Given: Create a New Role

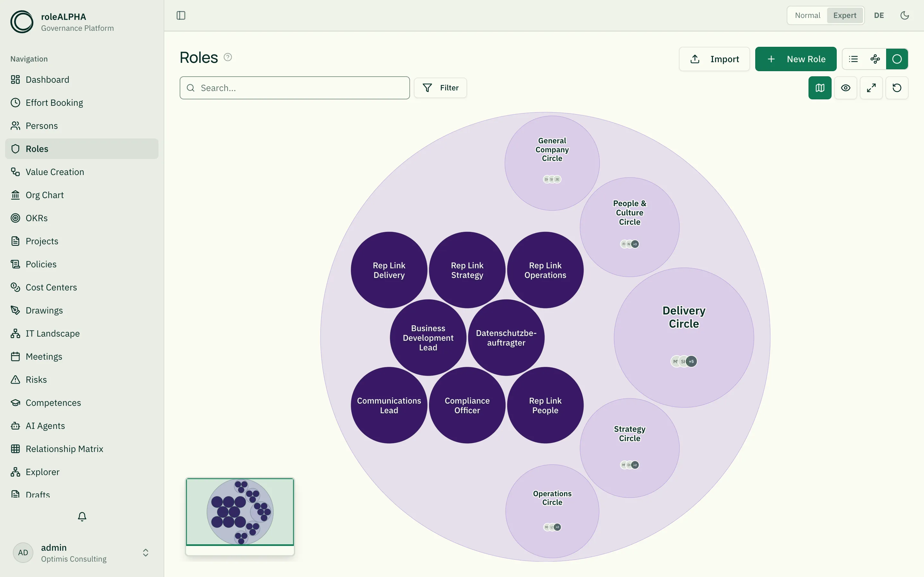Looking at the screenshot, I should point(796,59).
